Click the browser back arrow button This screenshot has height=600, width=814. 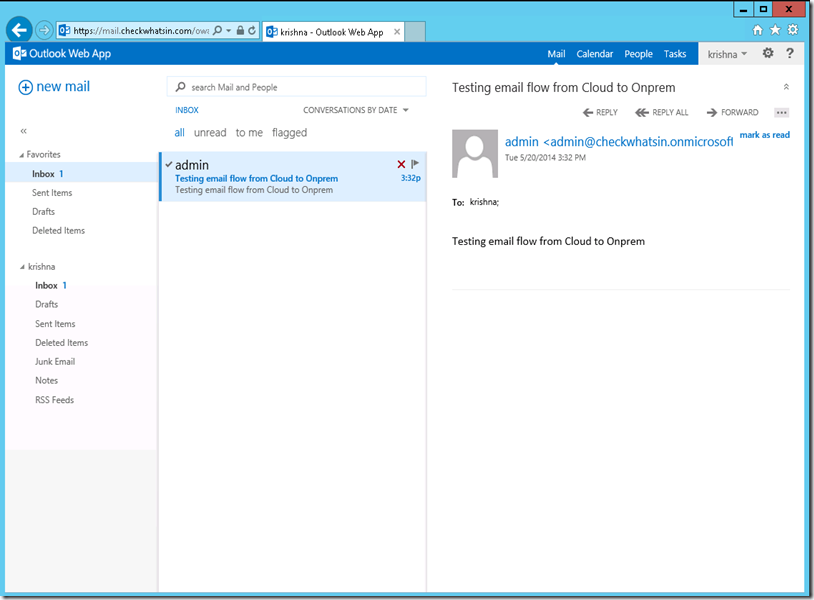point(19,31)
